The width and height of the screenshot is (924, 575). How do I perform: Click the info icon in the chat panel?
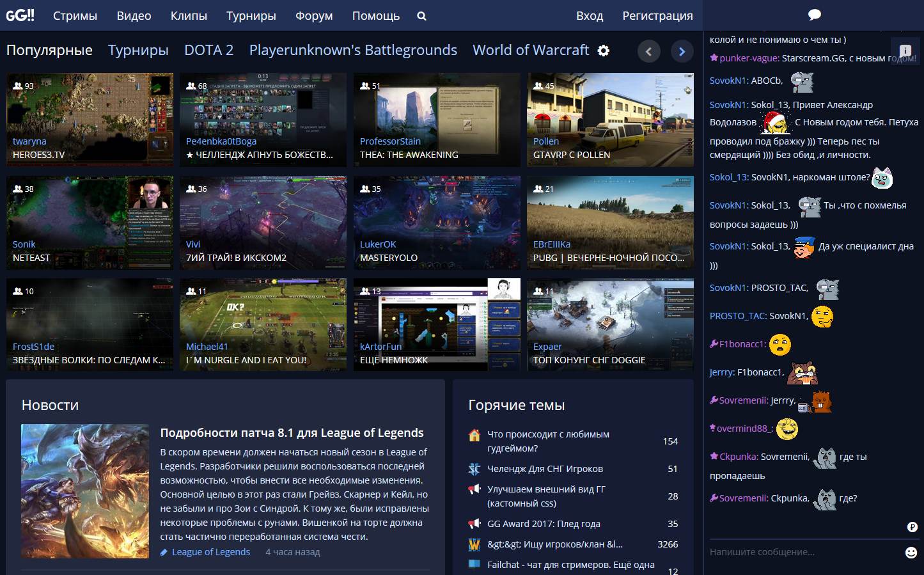pyautogui.click(x=905, y=50)
